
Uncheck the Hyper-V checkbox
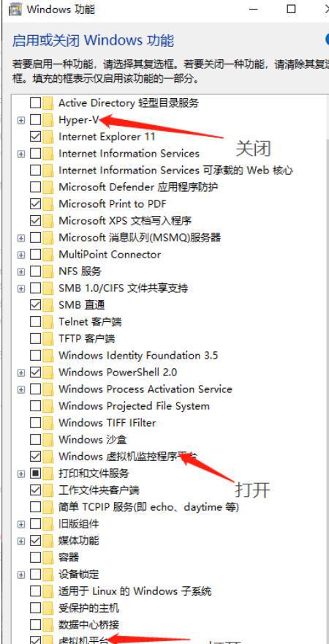coord(36,119)
